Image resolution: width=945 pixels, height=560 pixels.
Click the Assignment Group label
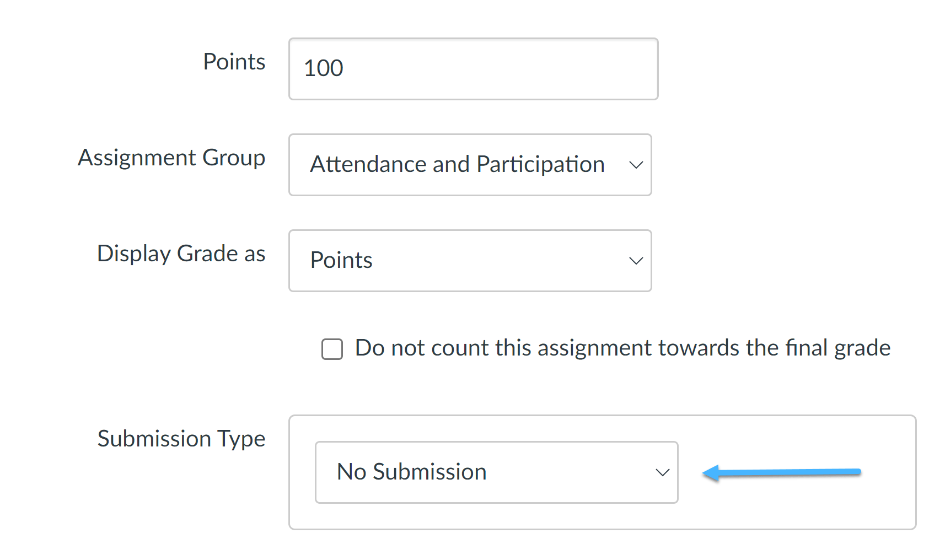click(171, 158)
